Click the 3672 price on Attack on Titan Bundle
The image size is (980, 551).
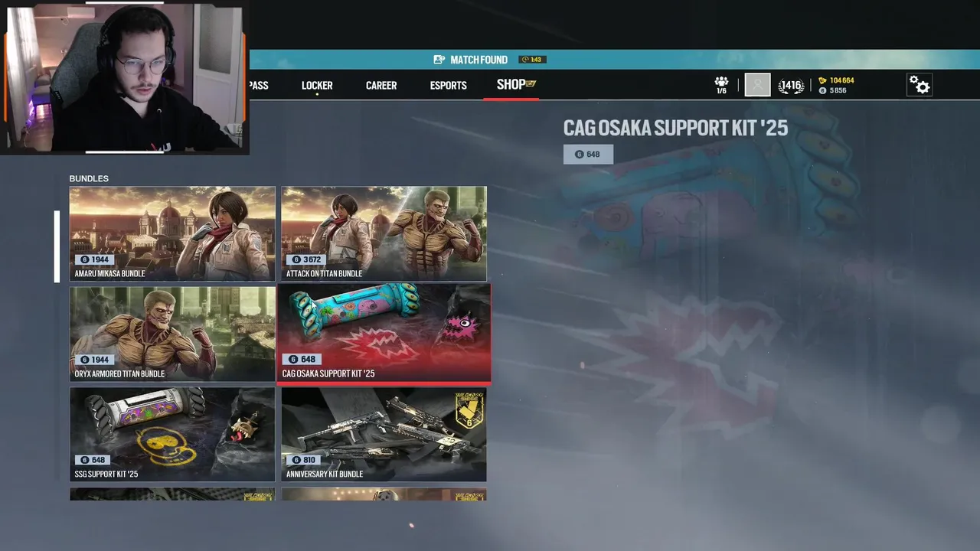305,259
